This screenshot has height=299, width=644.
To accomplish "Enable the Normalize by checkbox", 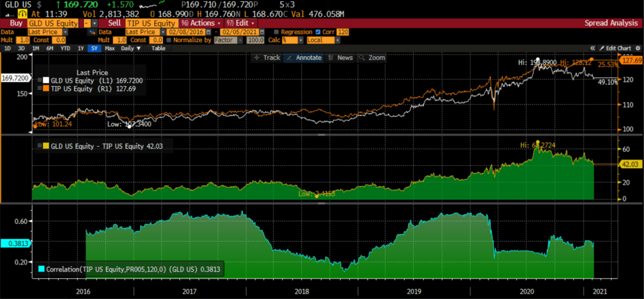I will [x=169, y=40].
